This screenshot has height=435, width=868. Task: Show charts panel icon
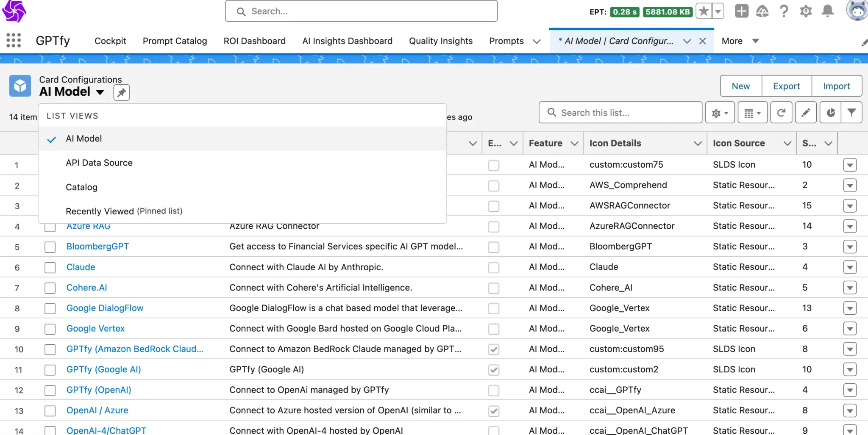pos(830,113)
